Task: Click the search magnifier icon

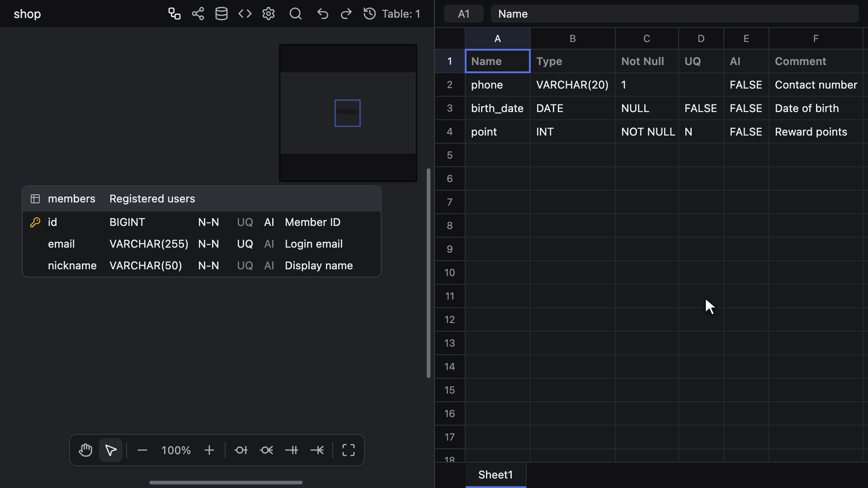Action: [x=296, y=14]
